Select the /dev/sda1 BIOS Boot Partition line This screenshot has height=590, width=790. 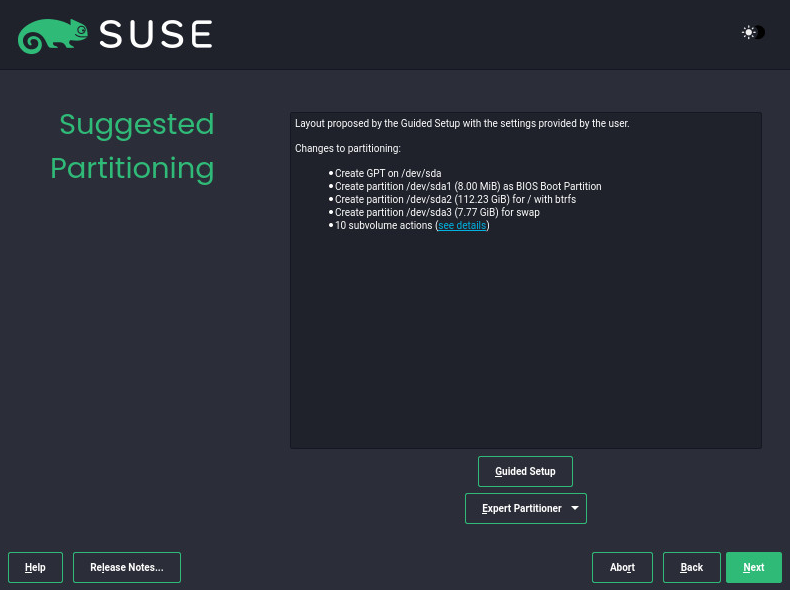coord(468,186)
